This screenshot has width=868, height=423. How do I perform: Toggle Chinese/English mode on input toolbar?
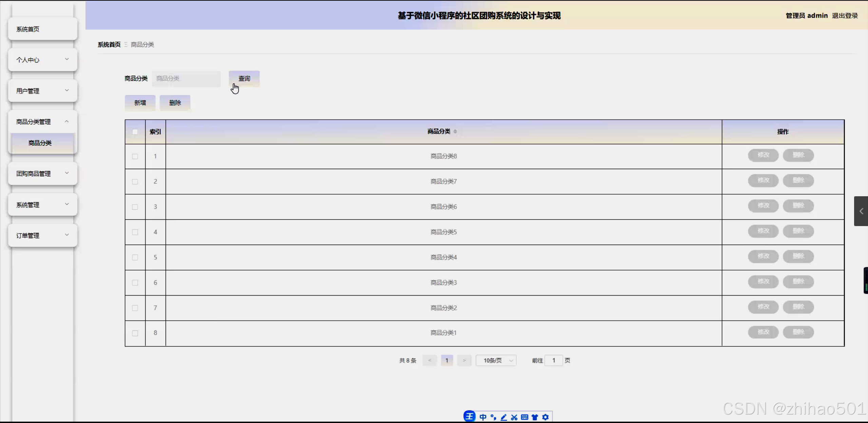[483, 417]
